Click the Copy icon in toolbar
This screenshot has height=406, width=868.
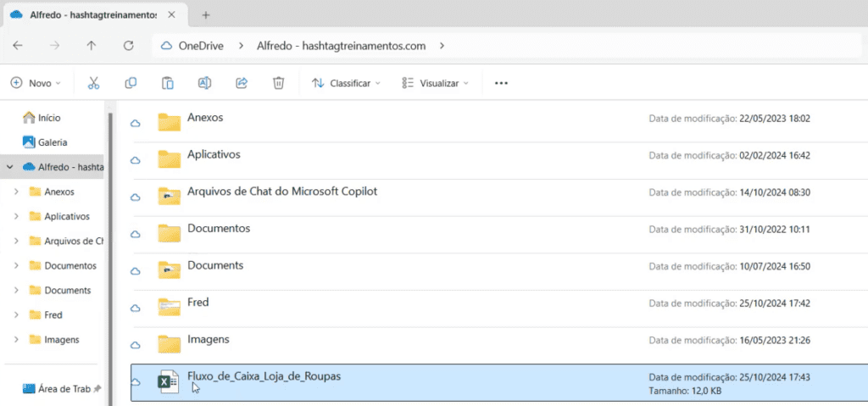[x=131, y=83]
